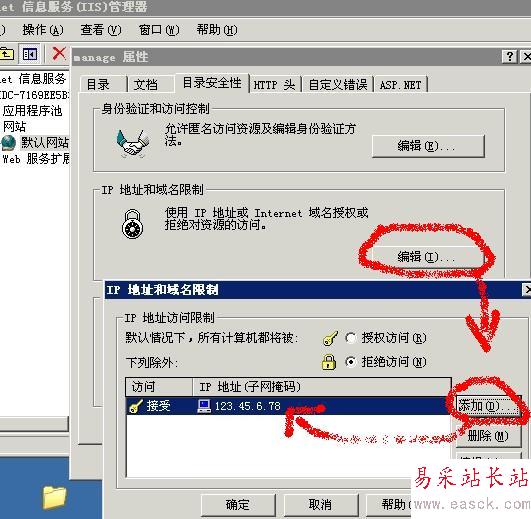Click the question mark help icon in title bar
Viewport: 531px width, 519px height.
[x=510, y=56]
